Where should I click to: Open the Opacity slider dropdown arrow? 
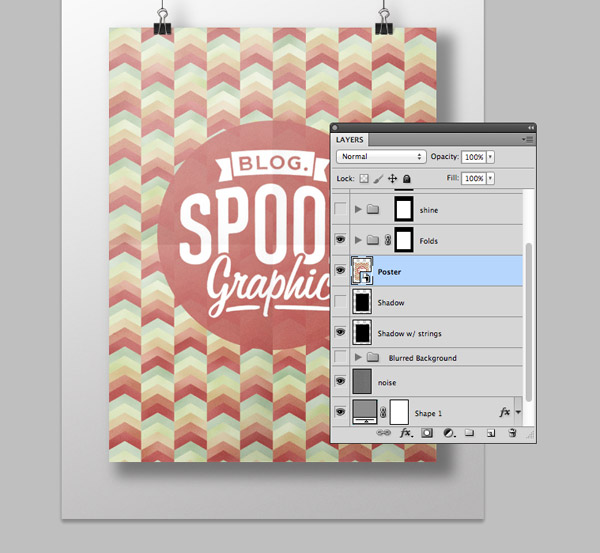point(491,157)
